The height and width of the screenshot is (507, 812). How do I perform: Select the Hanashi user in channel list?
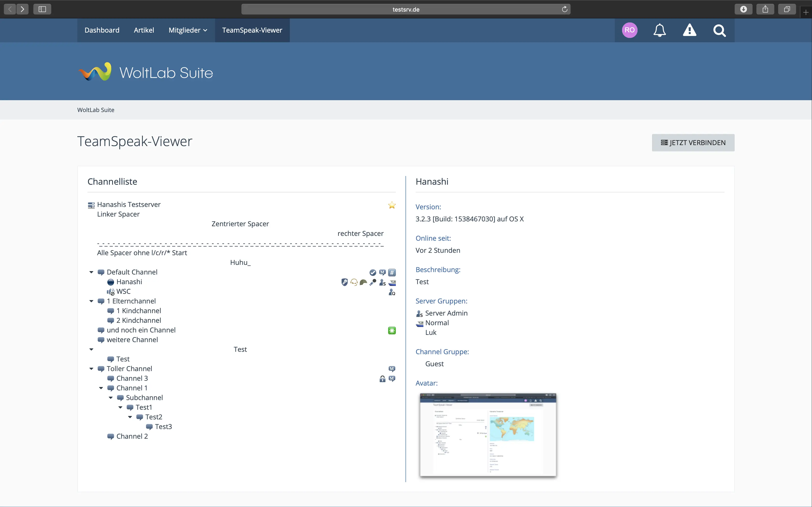point(129,282)
